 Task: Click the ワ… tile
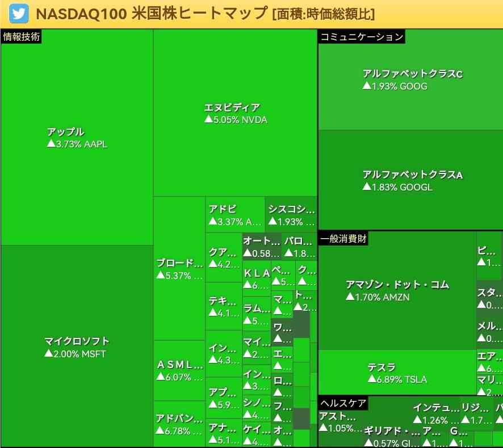click(x=282, y=333)
